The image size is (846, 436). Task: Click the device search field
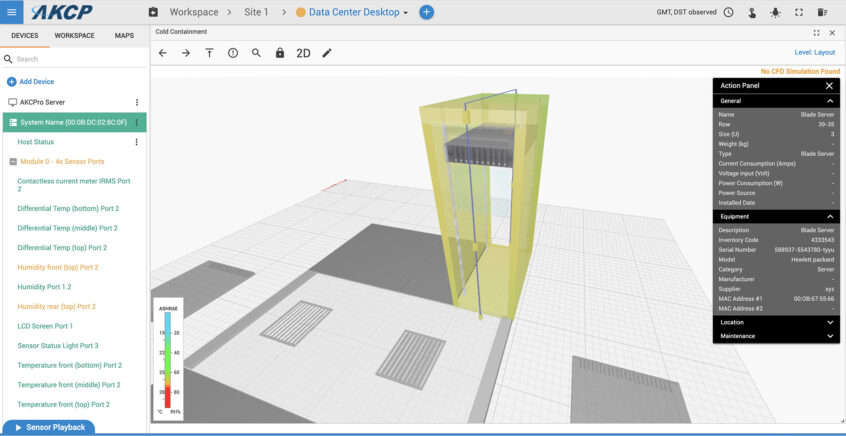coord(74,59)
